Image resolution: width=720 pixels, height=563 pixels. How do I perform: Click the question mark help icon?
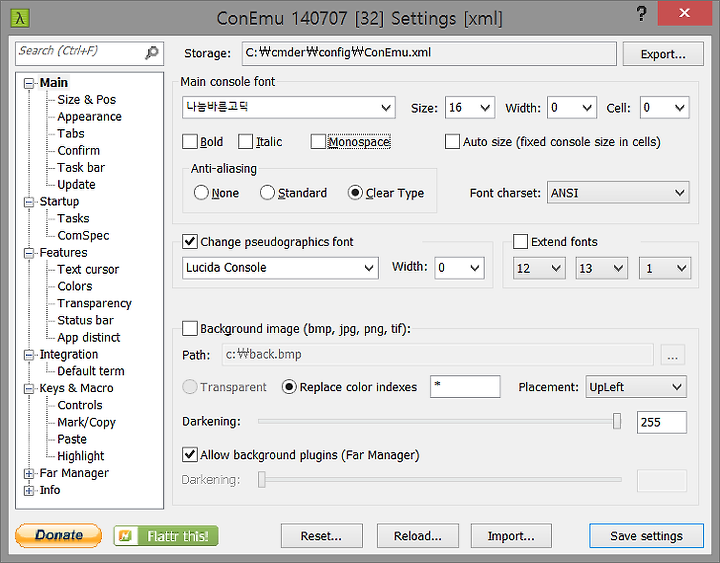pyautogui.click(x=641, y=14)
